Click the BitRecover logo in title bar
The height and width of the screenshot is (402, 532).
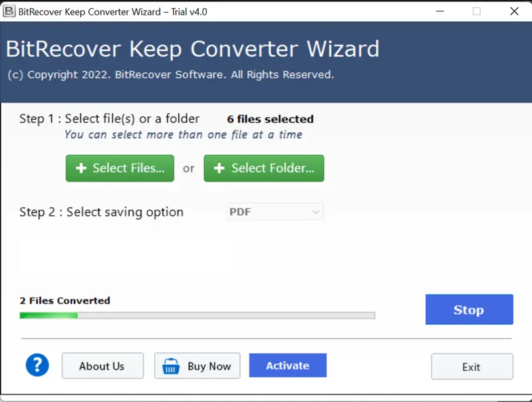(9, 11)
